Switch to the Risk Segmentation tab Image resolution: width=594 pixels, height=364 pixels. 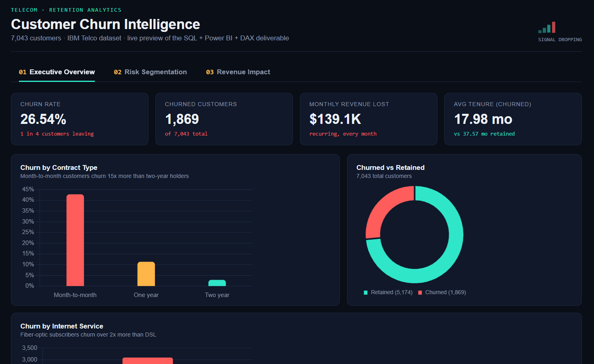click(150, 72)
